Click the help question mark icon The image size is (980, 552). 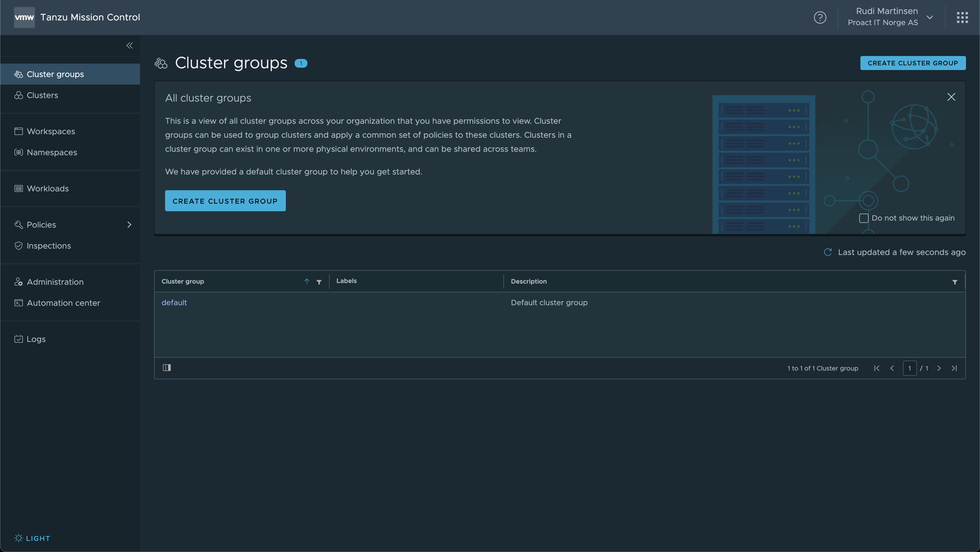(x=820, y=18)
